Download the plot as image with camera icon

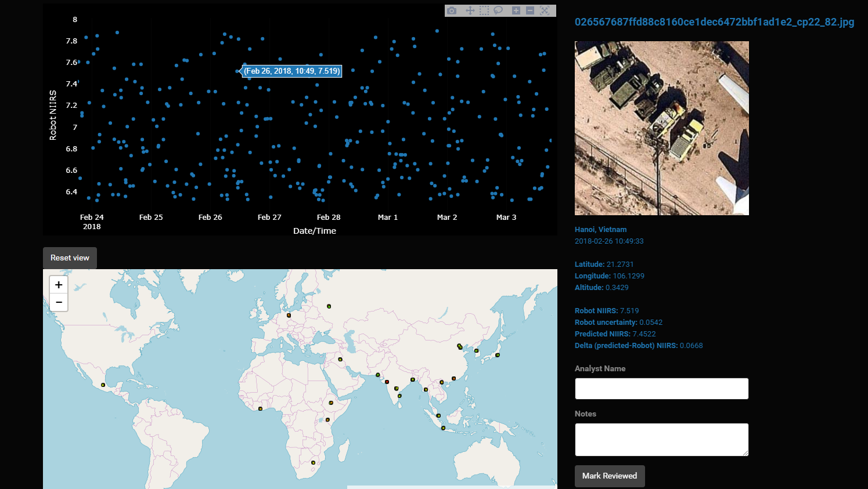click(452, 10)
